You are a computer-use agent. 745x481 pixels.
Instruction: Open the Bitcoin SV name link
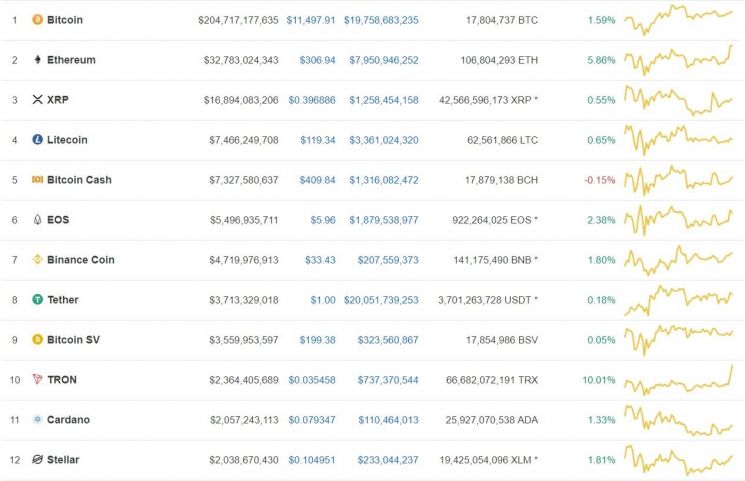(73, 340)
